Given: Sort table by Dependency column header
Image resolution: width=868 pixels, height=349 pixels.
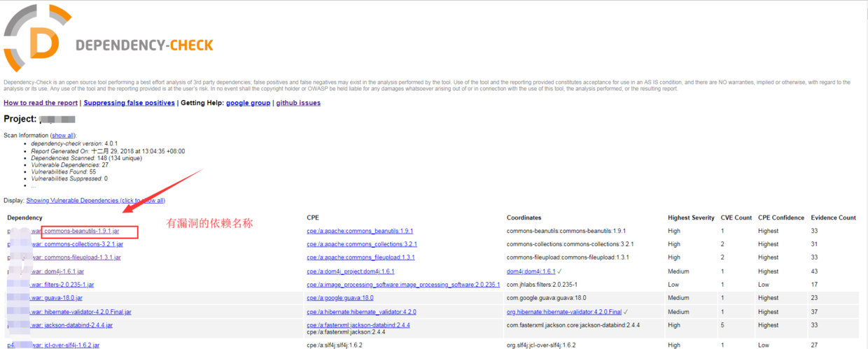Looking at the screenshot, I should click(24, 218).
